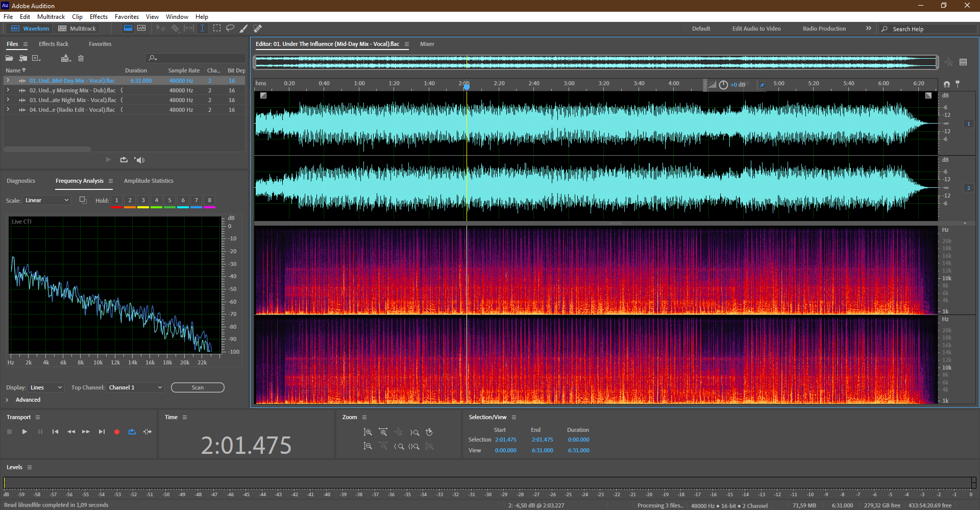Image resolution: width=980 pixels, height=510 pixels.
Task: Select the Time Selection tool
Action: pos(202,28)
